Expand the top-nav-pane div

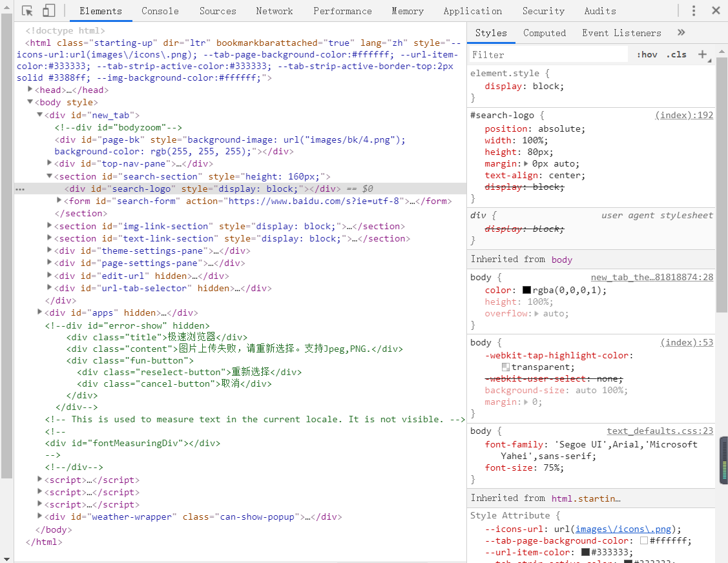[x=49, y=163]
